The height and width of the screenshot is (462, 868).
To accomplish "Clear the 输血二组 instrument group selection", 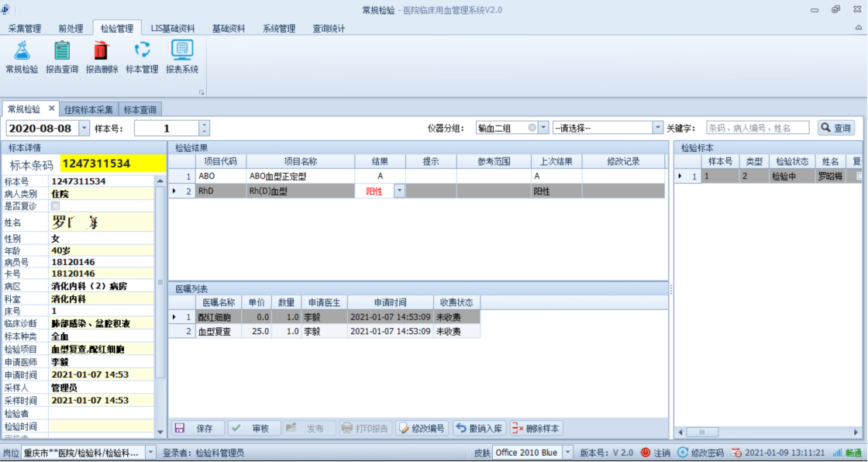I will click(x=532, y=128).
